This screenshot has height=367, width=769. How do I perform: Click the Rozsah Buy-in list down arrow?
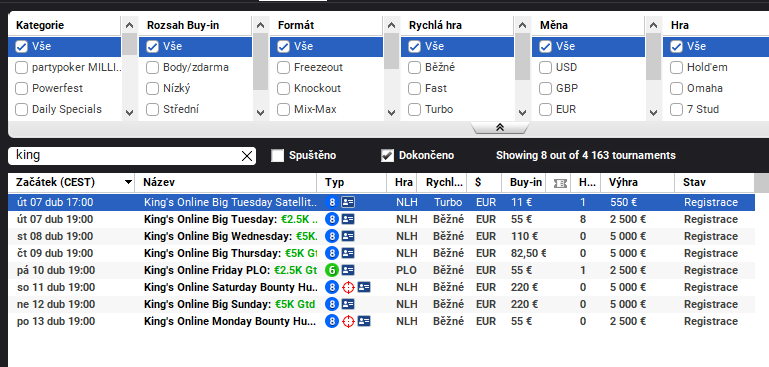click(260, 113)
